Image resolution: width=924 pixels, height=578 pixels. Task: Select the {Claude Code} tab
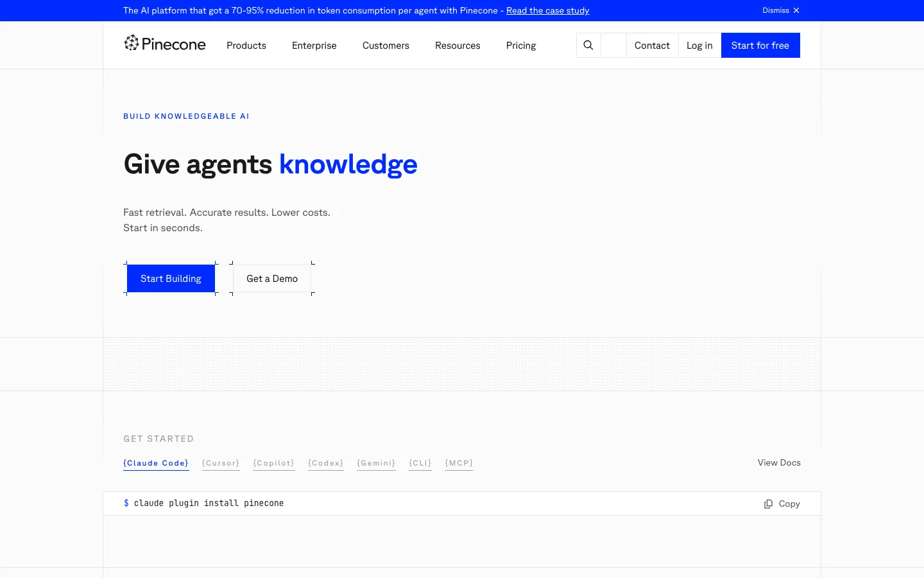pos(156,463)
